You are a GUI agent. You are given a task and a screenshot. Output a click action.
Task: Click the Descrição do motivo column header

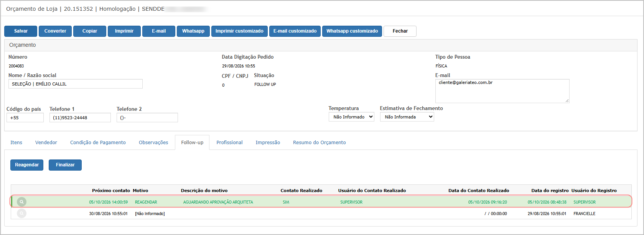204,191
